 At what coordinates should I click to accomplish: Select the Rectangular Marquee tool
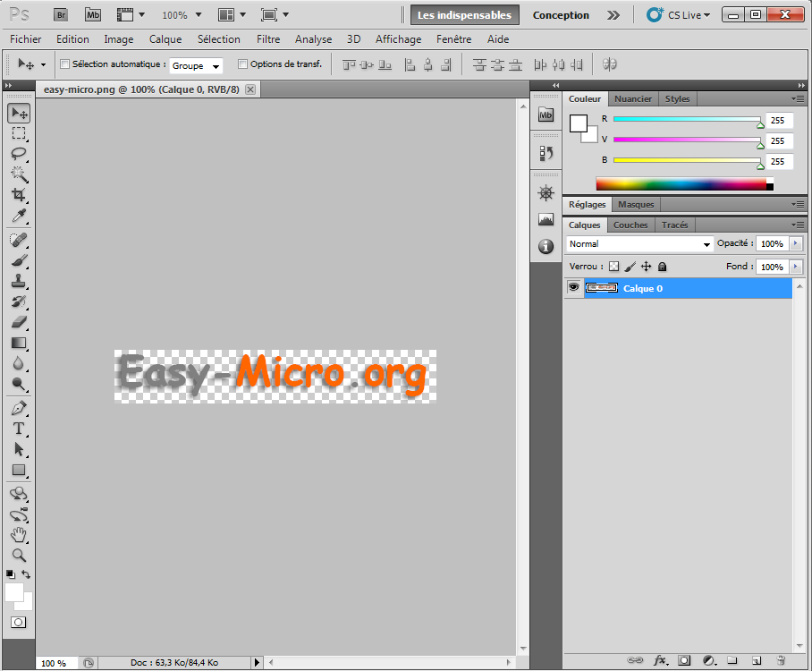tap(19, 133)
